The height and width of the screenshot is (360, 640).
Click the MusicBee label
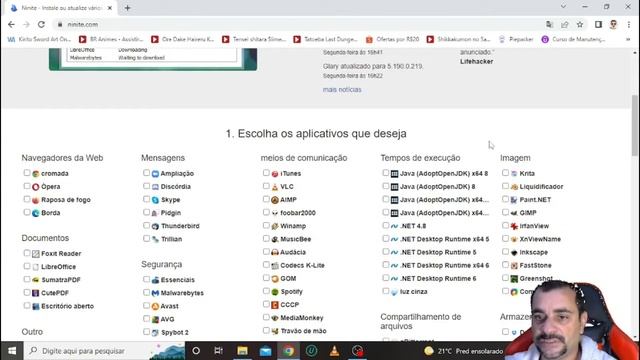point(296,239)
